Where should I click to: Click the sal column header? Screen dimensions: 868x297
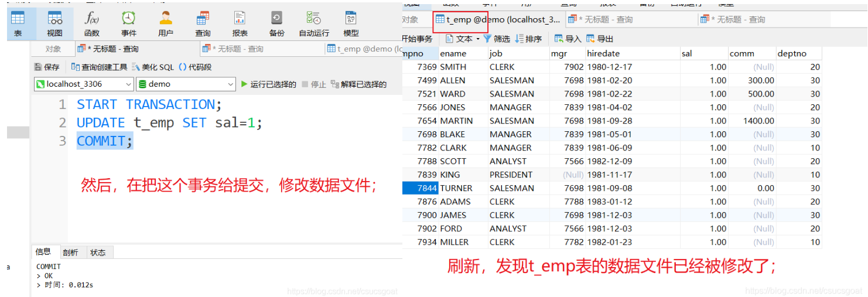[x=703, y=53]
